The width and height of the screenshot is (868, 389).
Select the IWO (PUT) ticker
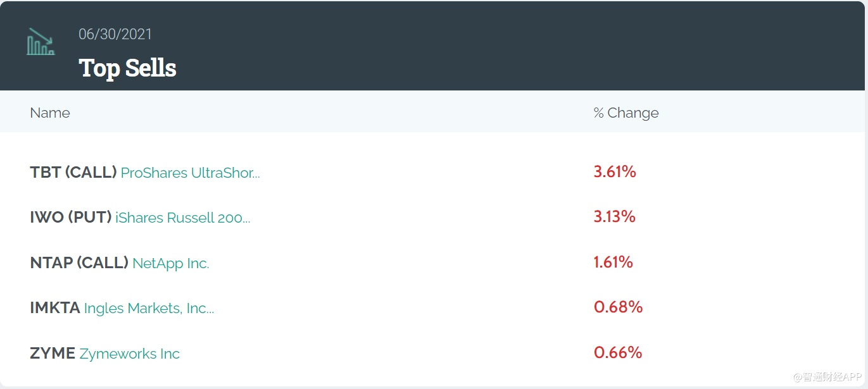point(71,218)
